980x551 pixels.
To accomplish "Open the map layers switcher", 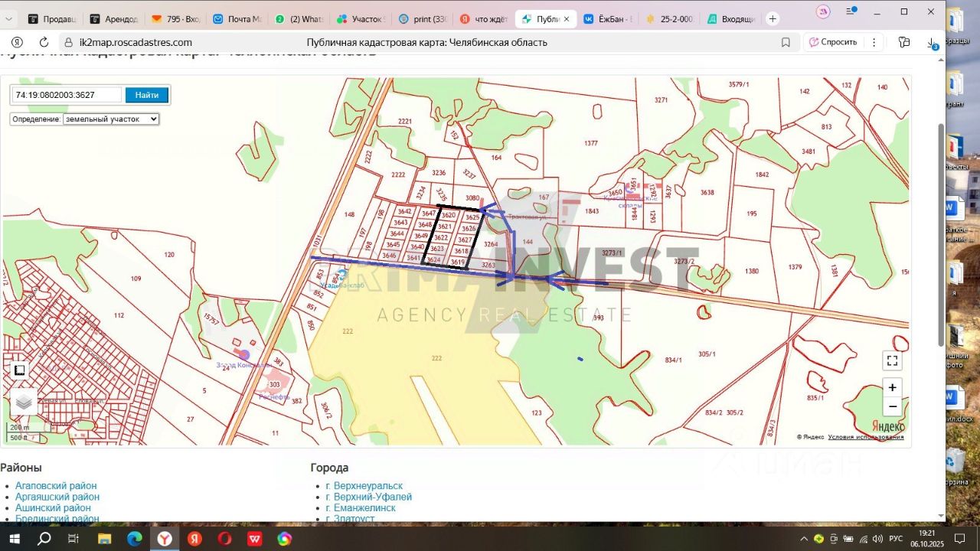I will click(24, 401).
